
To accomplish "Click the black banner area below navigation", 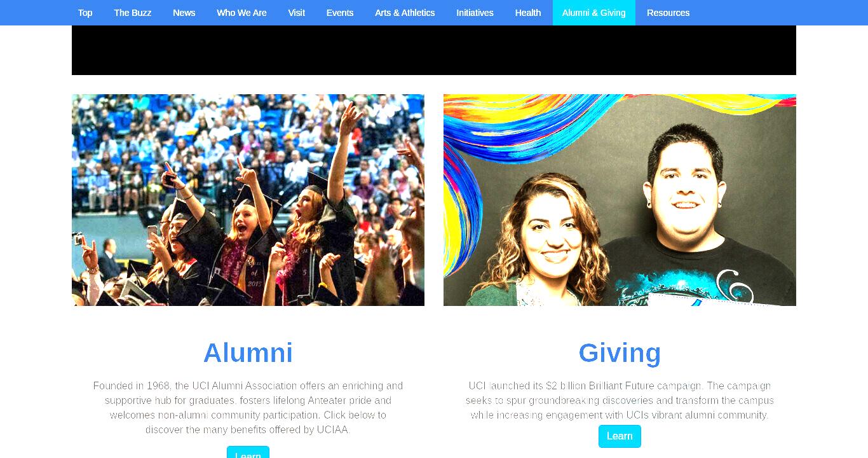I will (434, 50).
